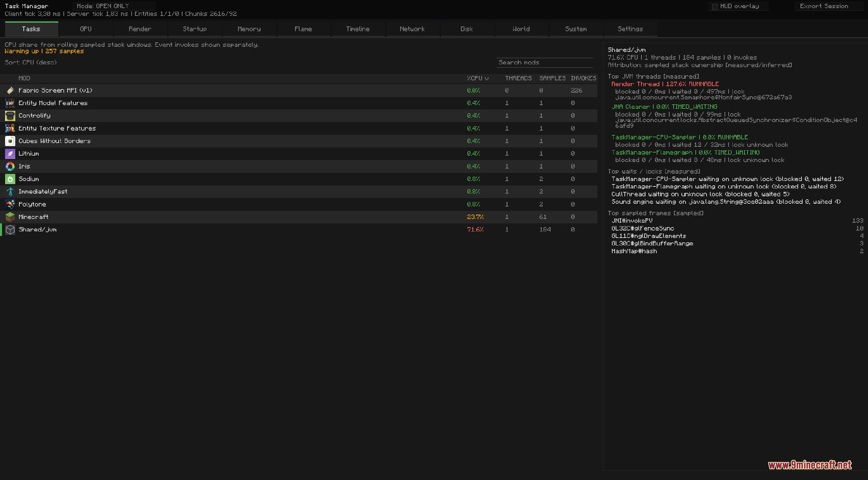868x480 pixels.
Task: Click the ImmediatelyFast mod icon
Action: pos(10,192)
